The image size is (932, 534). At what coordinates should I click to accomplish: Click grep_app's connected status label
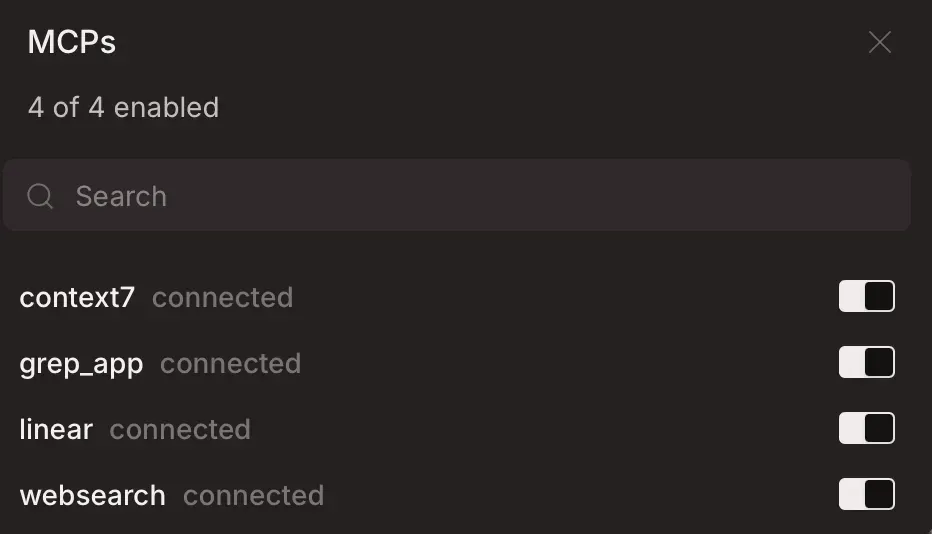click(x=230, y=364)
